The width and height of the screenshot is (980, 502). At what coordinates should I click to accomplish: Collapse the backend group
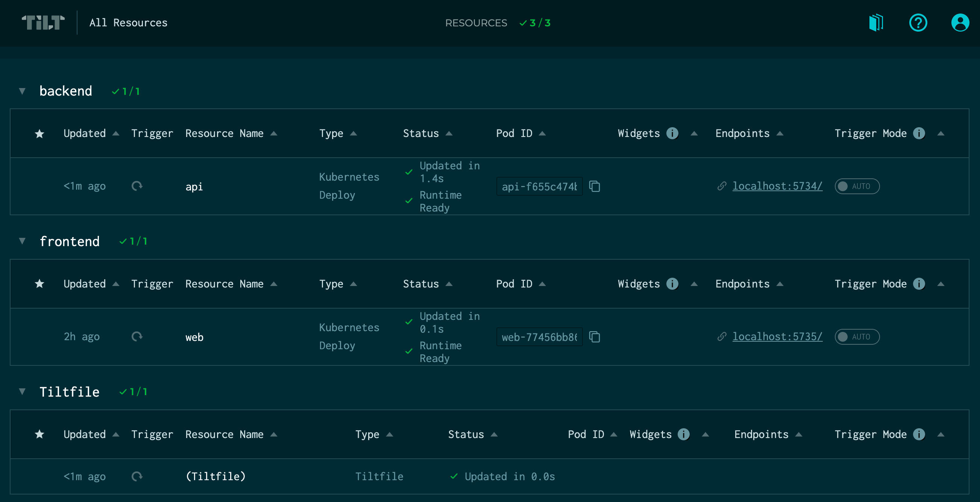coord(22,91)
